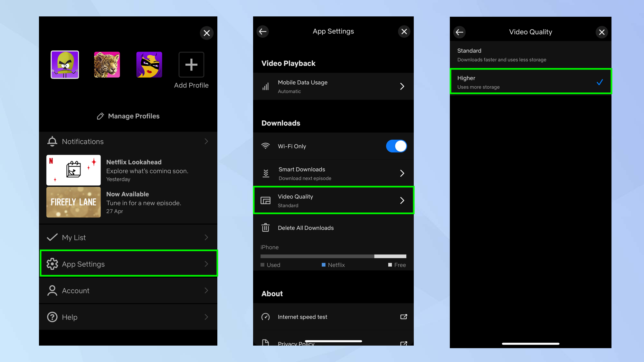
Task: Click the Firefly Lane notification thumbnail
Action: tap(73, 202)
